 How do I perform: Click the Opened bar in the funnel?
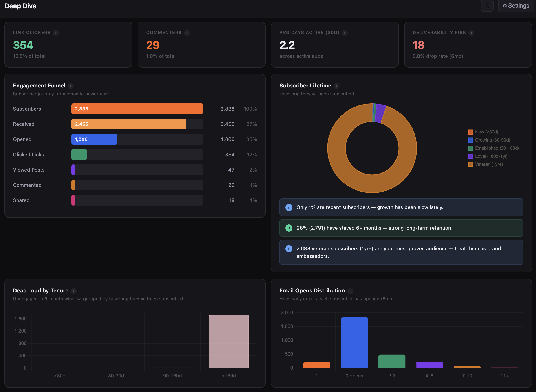tap(94, 139)
